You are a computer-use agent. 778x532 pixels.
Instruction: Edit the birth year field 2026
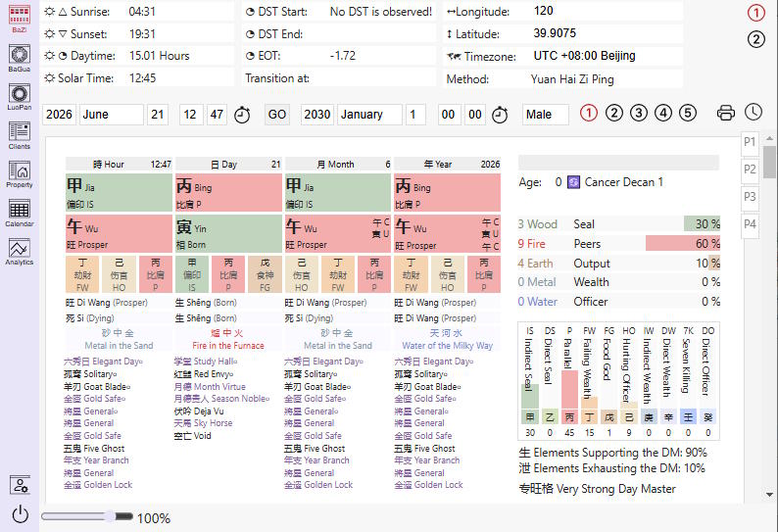59,115
